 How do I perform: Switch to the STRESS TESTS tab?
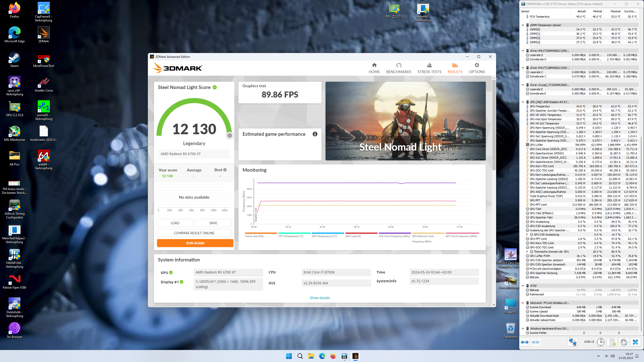[x=429, y=68]
